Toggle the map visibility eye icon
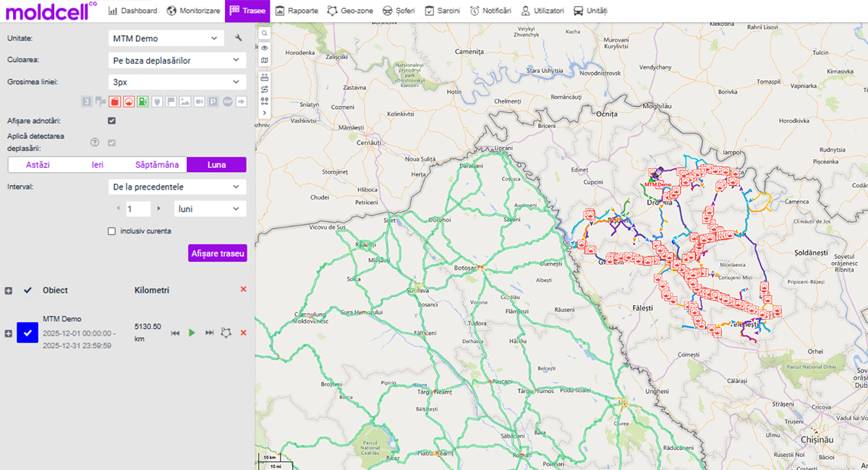This screenshot has height=470, width=868. click(265, 48)
